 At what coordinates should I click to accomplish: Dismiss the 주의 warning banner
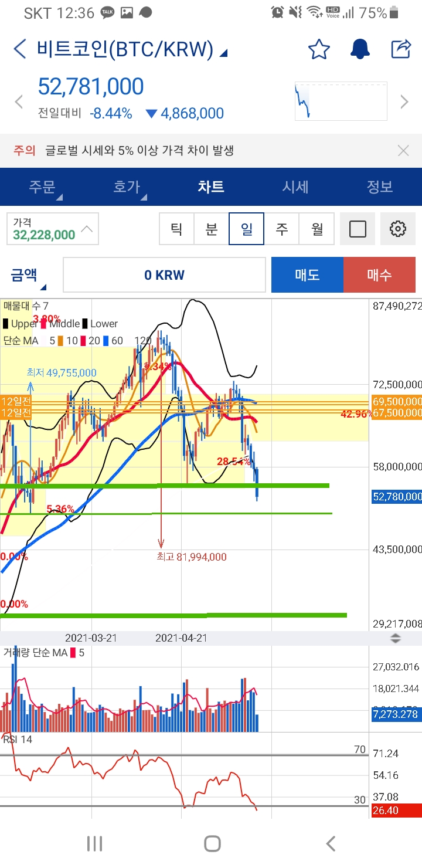click(x=403, y=151)
